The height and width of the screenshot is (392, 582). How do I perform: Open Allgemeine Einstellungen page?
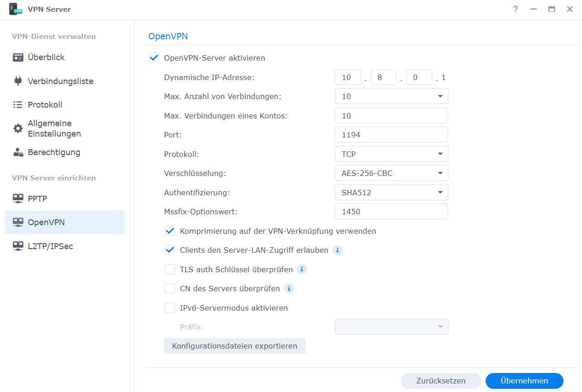[65, 128]
